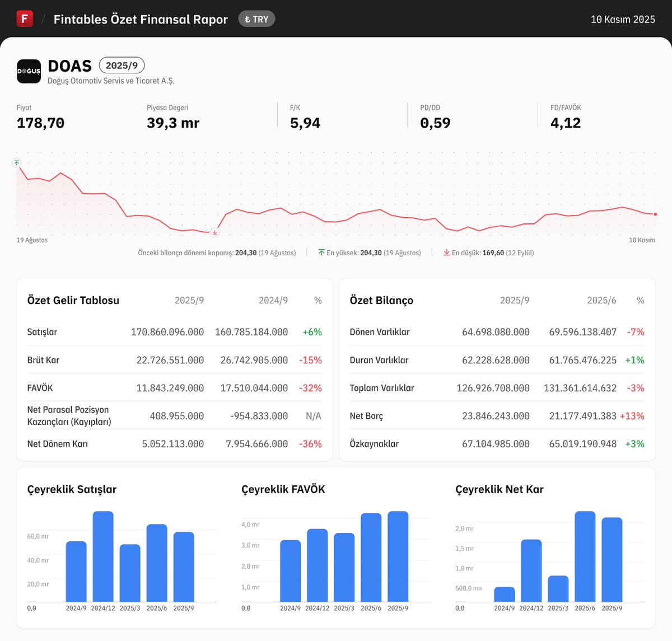Viewport: 672px width, 641px height.
Task: Select the 2025/9 bar in Çeyreklik Satışlar
Action: point(183,568)
